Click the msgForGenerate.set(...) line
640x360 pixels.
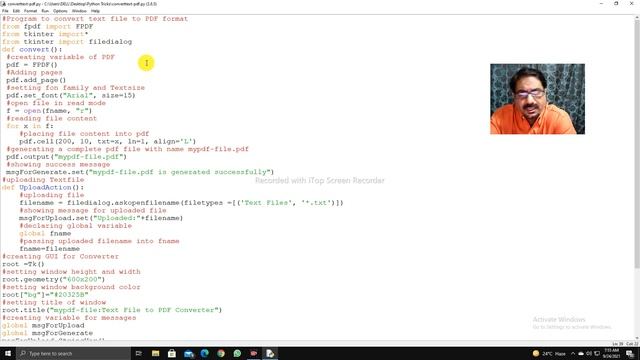(x=140, y=172)
